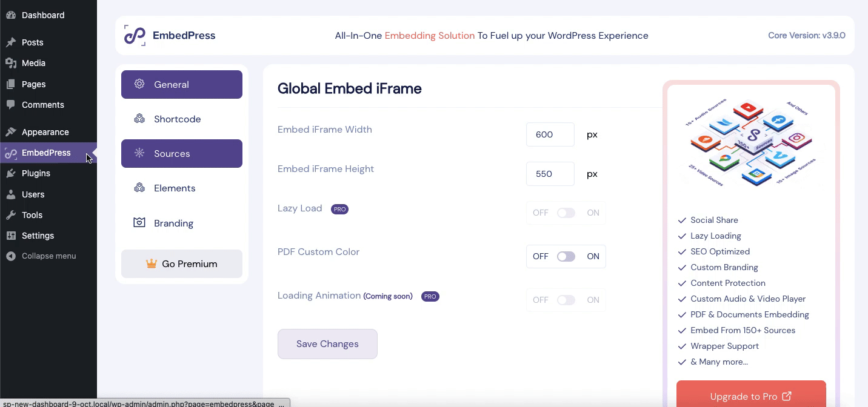Click the Go Premium crown icon

tap(152, 263)
